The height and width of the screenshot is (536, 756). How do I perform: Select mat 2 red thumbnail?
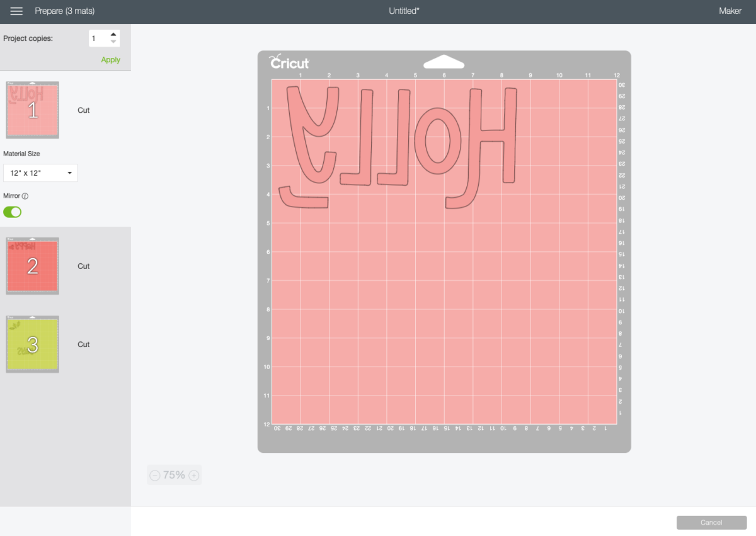[x=32, y=266]
